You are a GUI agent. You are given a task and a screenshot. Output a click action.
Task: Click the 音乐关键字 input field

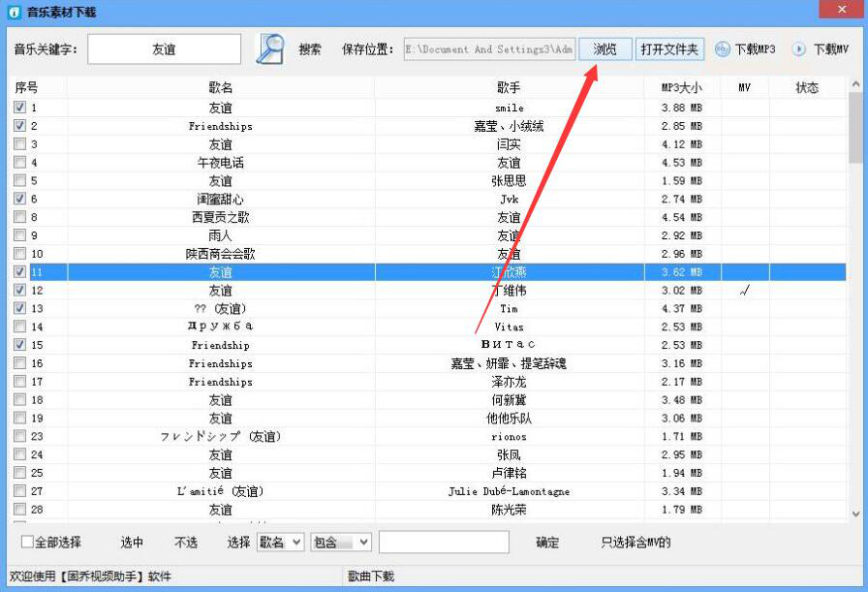(165, 49)
